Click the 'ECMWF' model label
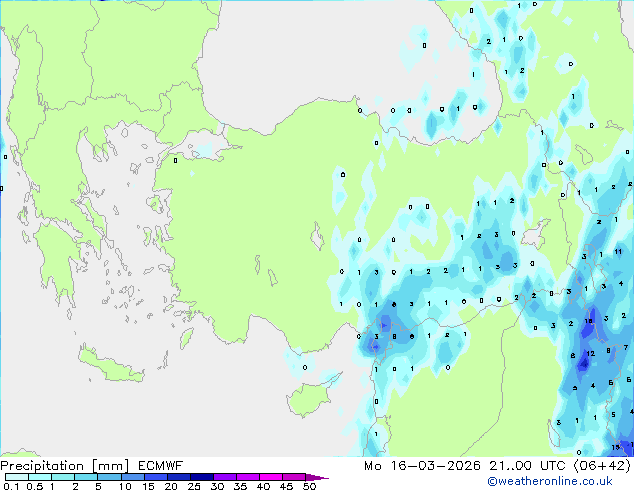This screenshot has width=634, height=490. point(161,466)
